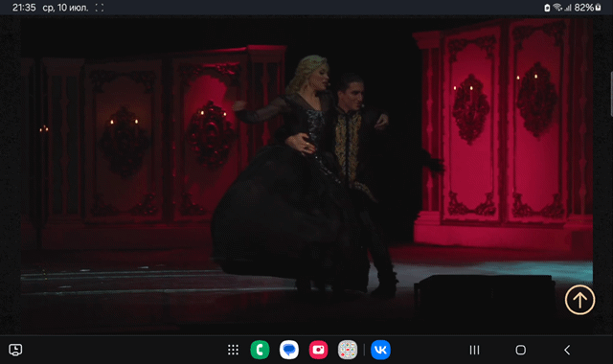Open the app folder icon in taskbar
This screenshot has height=364, width=613.
[x=348, y=350]
